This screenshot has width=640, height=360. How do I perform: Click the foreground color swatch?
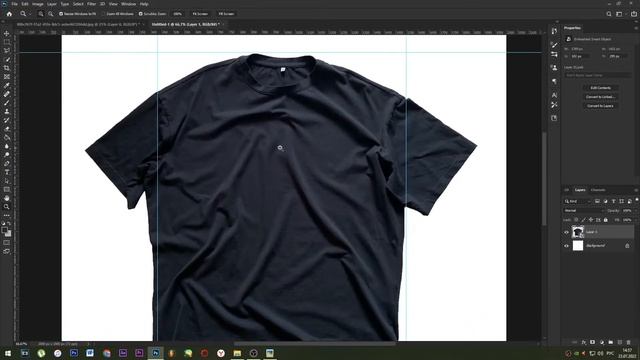tap(4, 230)
